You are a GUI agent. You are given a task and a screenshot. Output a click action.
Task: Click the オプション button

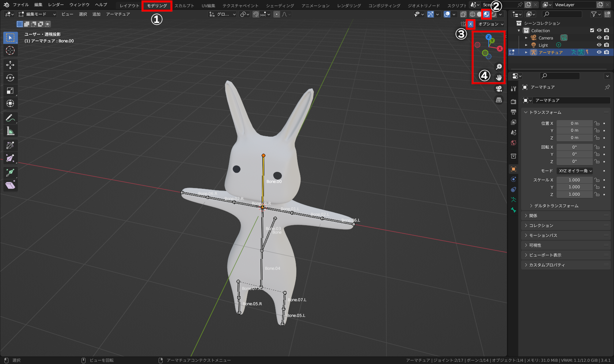point(490,24)
